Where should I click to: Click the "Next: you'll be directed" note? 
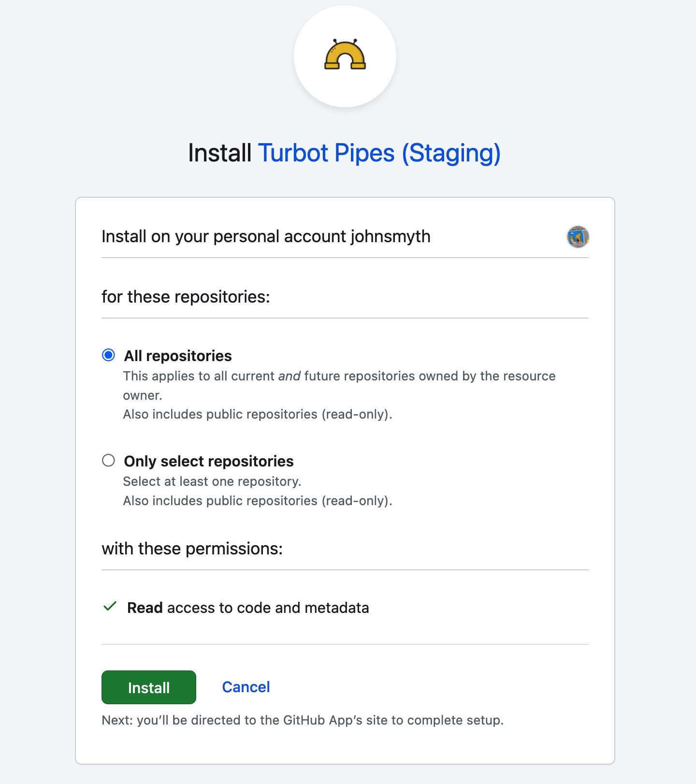[x=303, y=720]
